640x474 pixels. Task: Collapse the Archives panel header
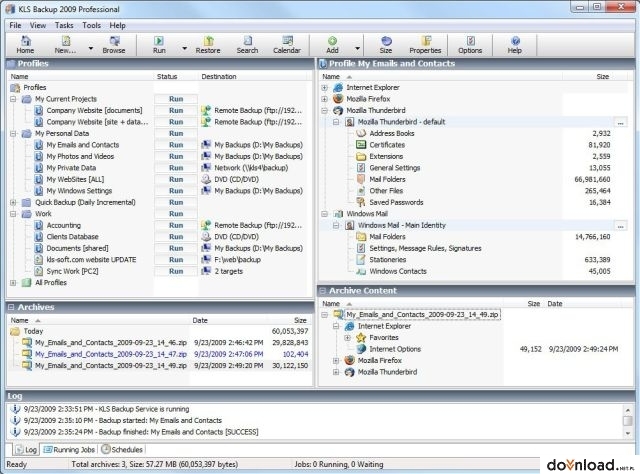tap(11, 307)
